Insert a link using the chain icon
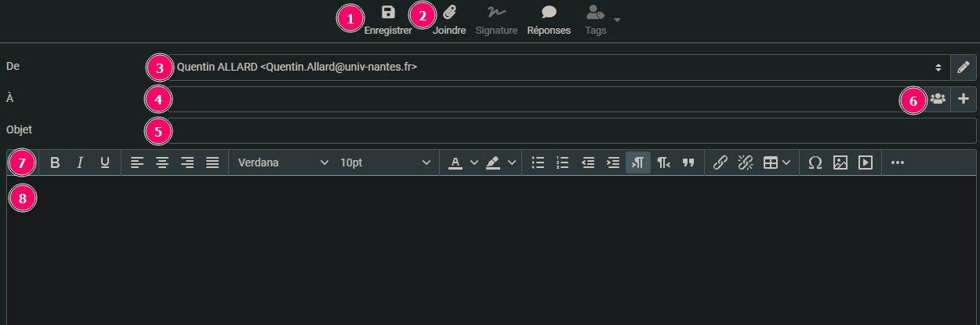The image size is (980, 325). click(720, 162)
